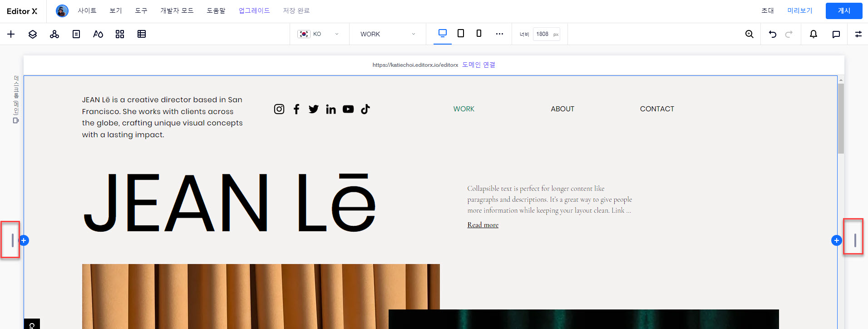Click the canvas vertical scrollbar thumb
The height and width of the screenshot is (329, 868).
[x=841, y=119]
